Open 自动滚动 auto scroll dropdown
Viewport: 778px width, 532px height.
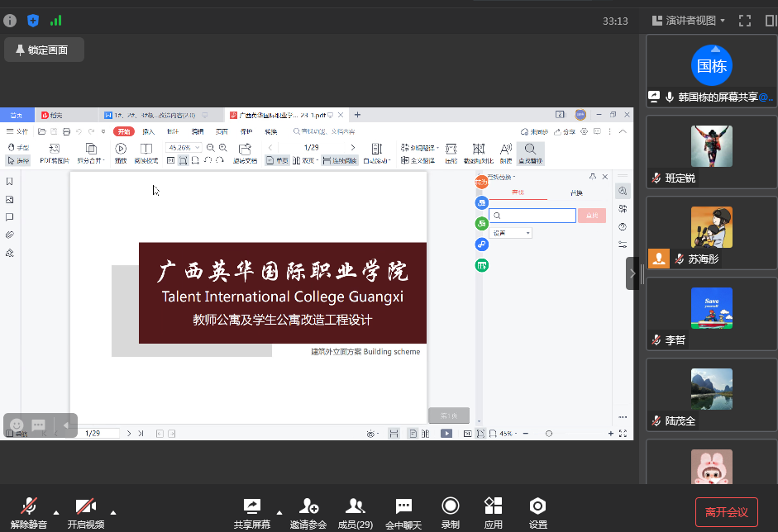tap(377, 154)
